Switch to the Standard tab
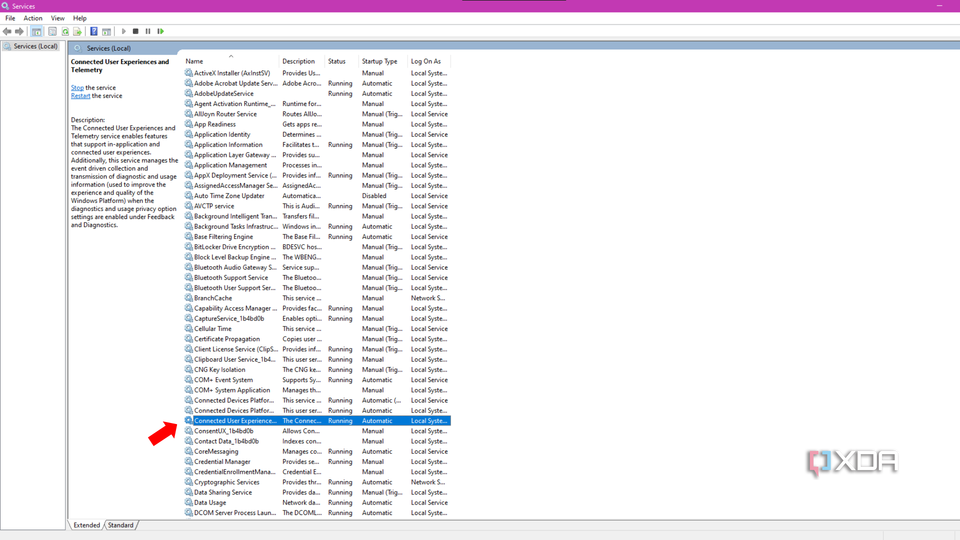Screen dimensions: 960x540 [121, 525]
